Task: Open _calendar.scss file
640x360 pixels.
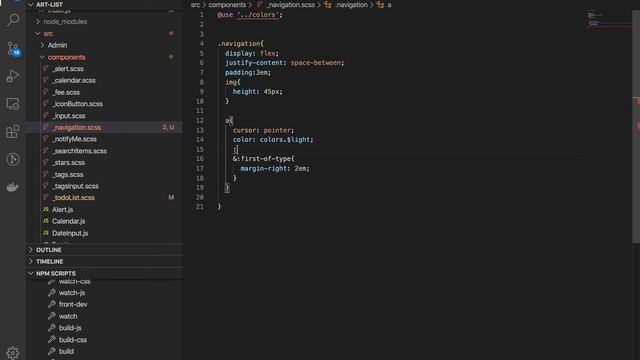Action: pyautogui.click(x=74, y=80)
